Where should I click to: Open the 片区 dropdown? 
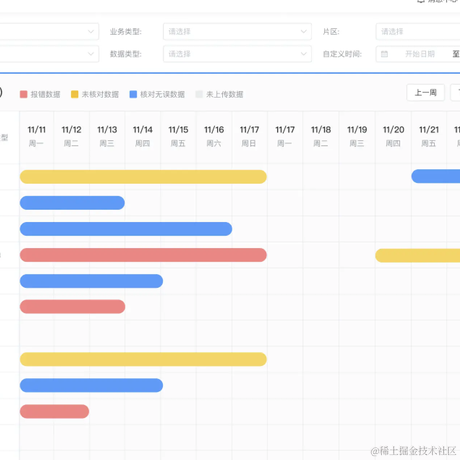(418, 32)
